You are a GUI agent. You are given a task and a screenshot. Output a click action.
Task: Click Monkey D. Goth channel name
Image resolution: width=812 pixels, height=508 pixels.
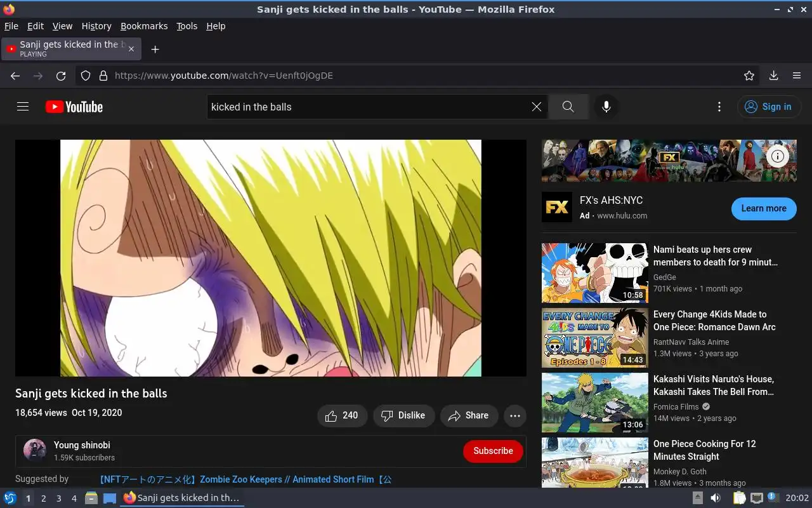(679, 472)
